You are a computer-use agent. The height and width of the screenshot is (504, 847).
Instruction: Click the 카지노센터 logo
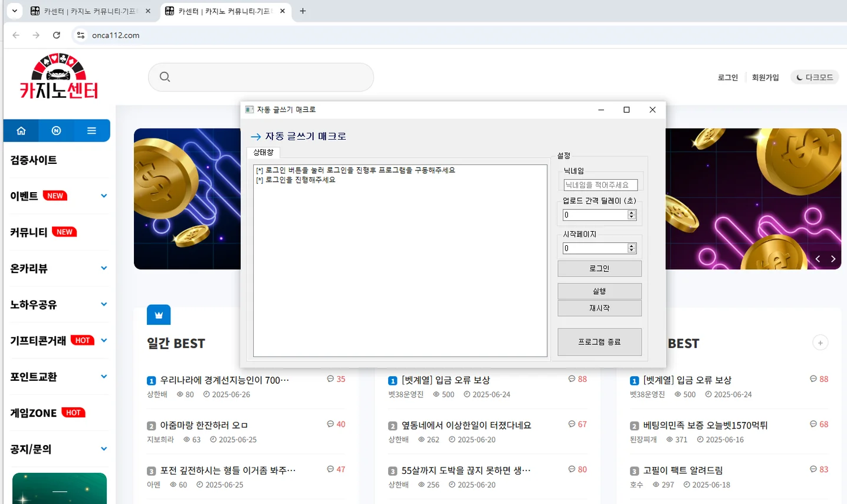click(x=58, y=76)
